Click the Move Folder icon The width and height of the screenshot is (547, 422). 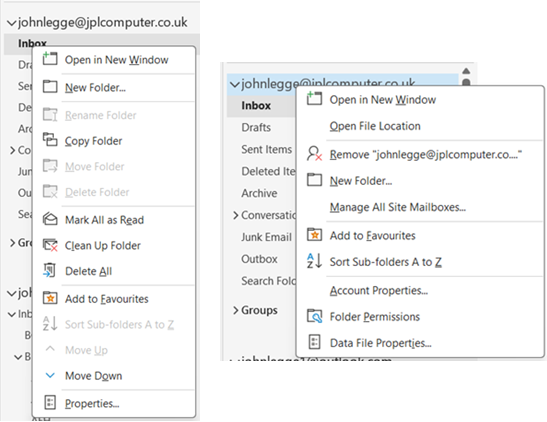50,166
